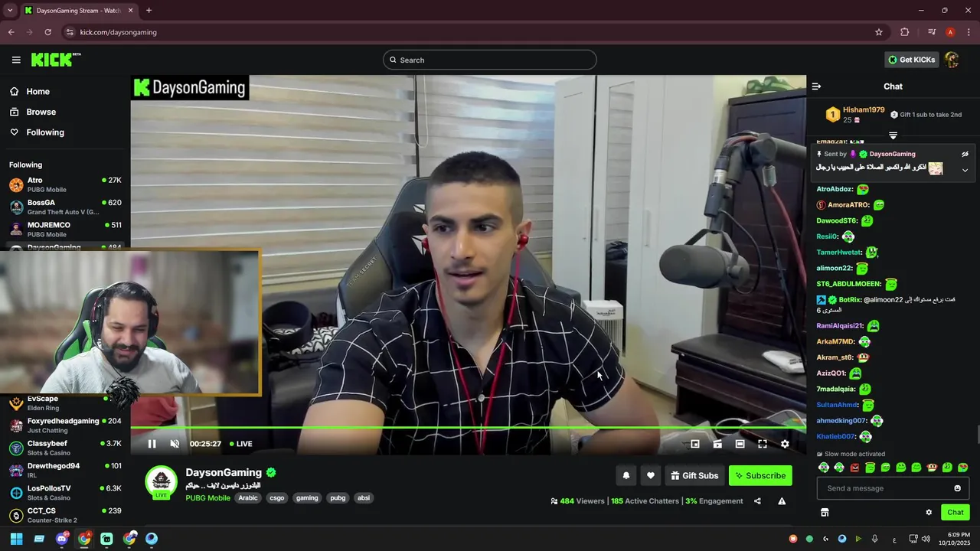Open Foxyredheadgaming channel
Viewport: 980px width, 551px height.
coord(64,425)
